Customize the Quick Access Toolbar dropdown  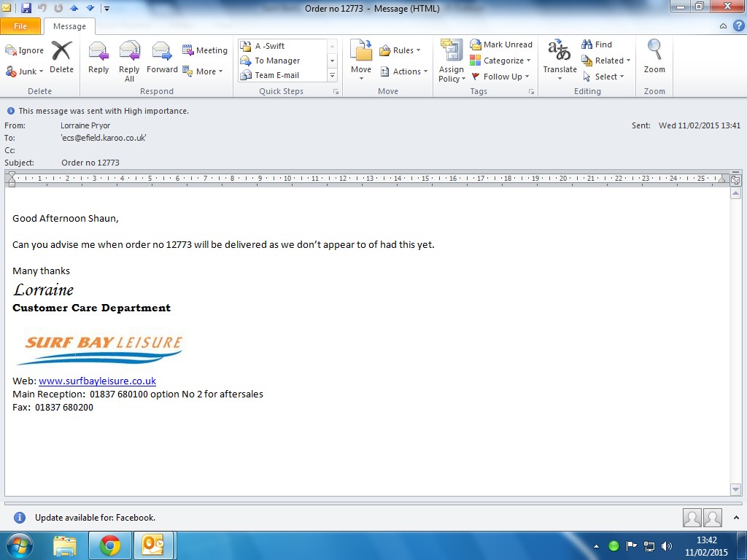(107, 9)
